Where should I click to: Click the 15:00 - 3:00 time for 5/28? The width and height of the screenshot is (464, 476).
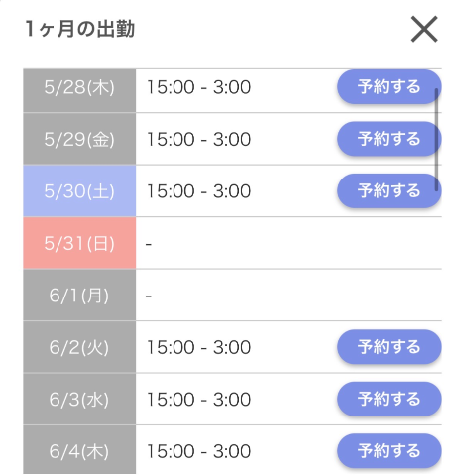(x=198, y=87)
